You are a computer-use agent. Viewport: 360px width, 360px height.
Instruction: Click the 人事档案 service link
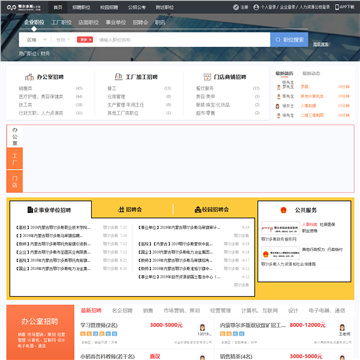point(309,224)
